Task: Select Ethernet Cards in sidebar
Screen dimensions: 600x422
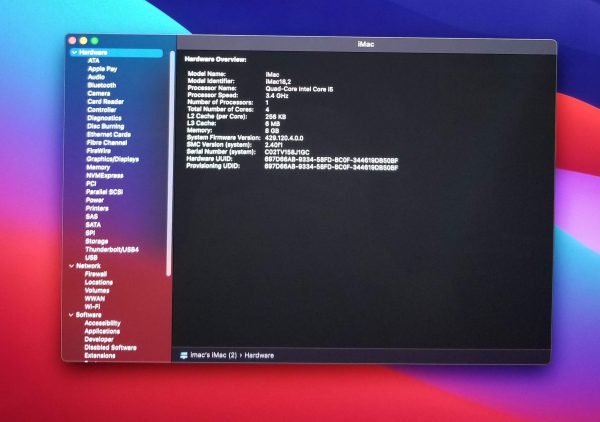Action: 109,134
